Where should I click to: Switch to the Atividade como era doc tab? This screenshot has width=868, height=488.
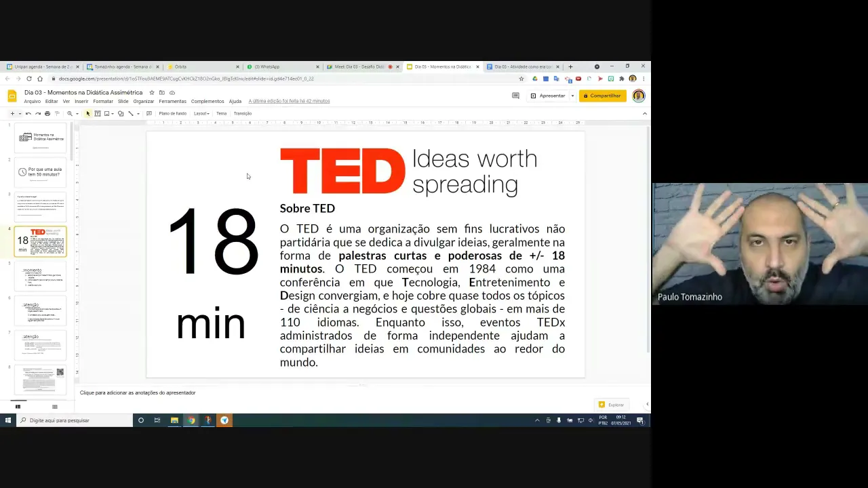click(x=523, y=66)
